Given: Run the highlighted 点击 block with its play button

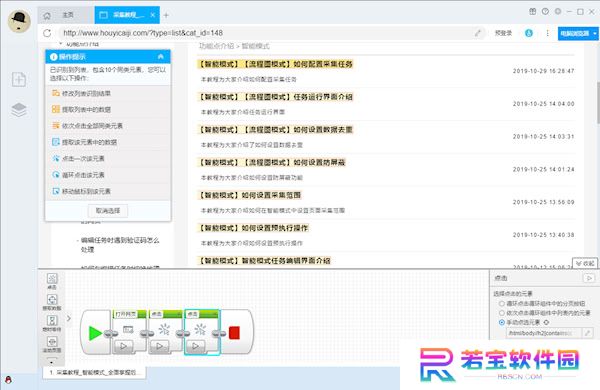Looking at the screenshot, I should 196,346.
